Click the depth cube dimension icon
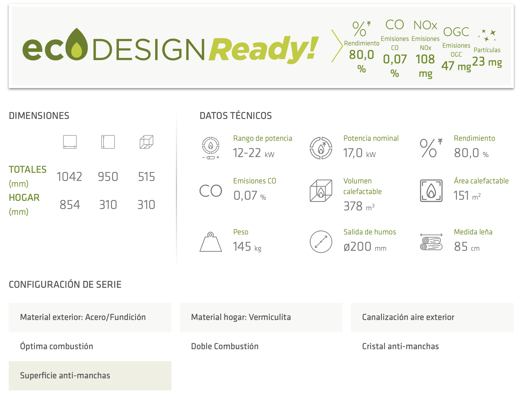Image resolution: width=532 pixels, height=396 pixels. (146, 142)
